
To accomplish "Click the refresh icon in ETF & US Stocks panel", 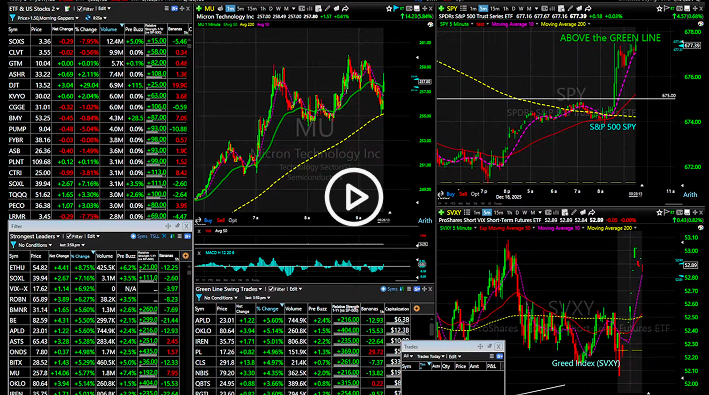I will click(x=88, y=18).
